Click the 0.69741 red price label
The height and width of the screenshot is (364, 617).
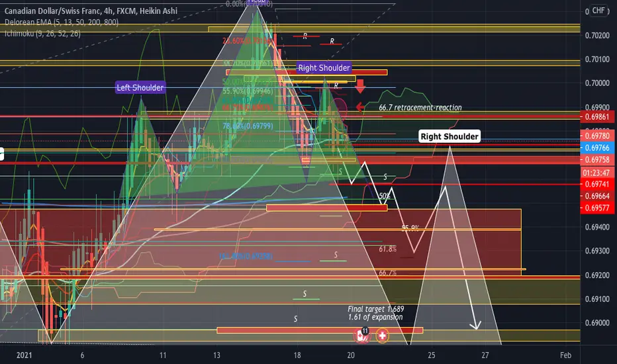tap(597, 184)
